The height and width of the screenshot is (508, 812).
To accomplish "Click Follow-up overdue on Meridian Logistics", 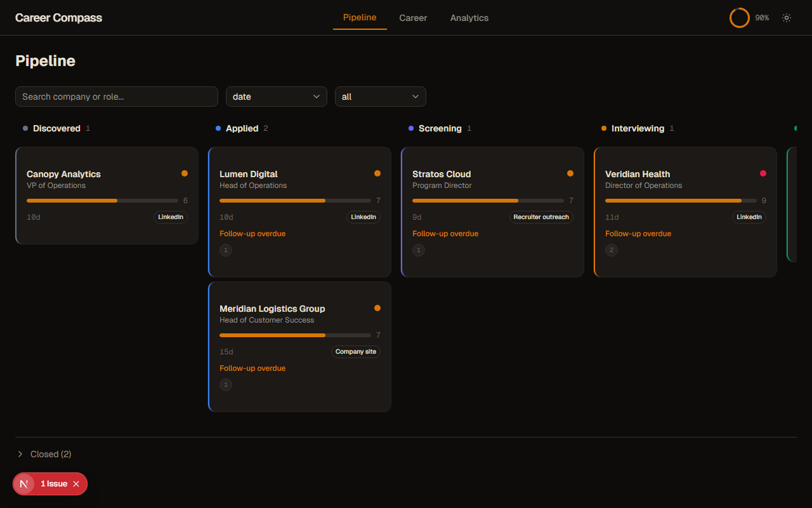I will [x=252, y=368].
